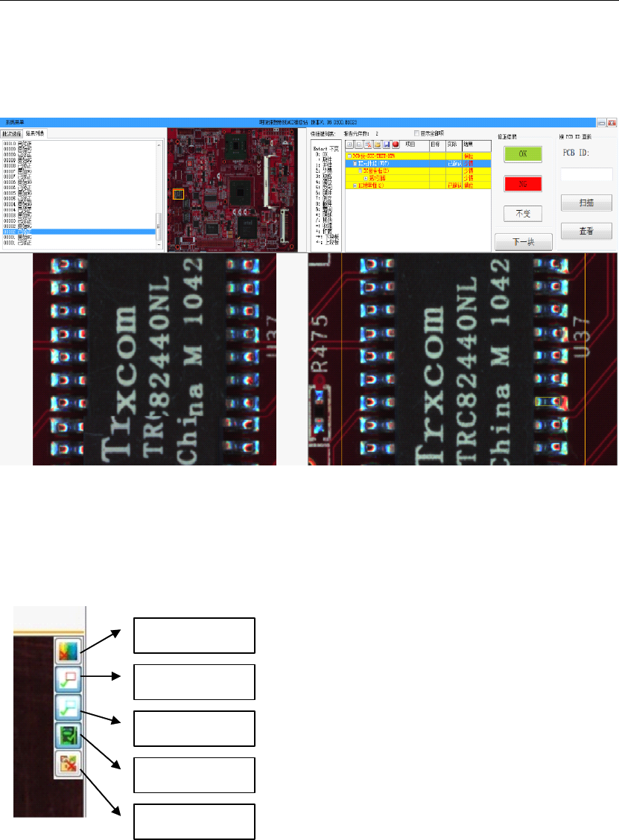Viewport: 619px width, 840px height.
Task: Click the 下一块 next-board button
Action: point(523,242)
